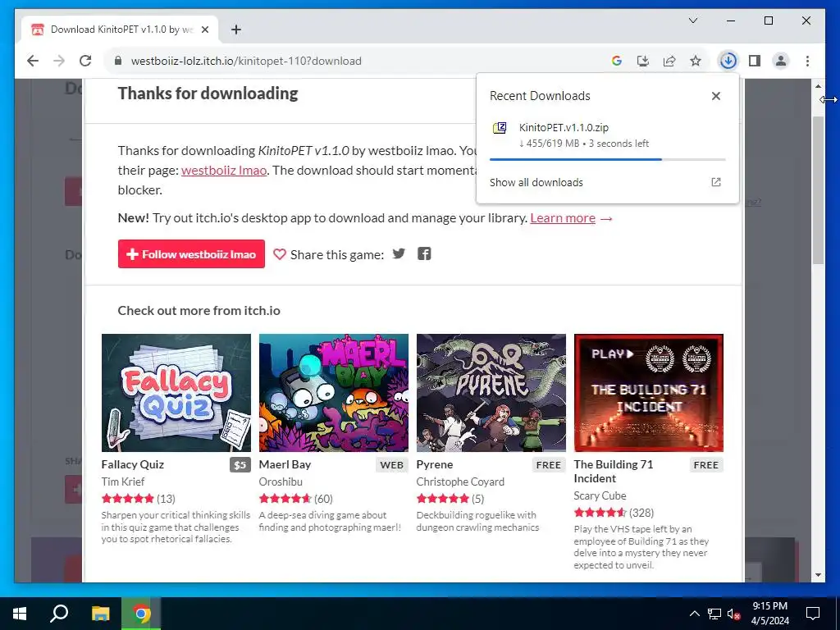Click the Fallacy Quiz title link
Screen dimensions: 840x630
coord(133,464)
